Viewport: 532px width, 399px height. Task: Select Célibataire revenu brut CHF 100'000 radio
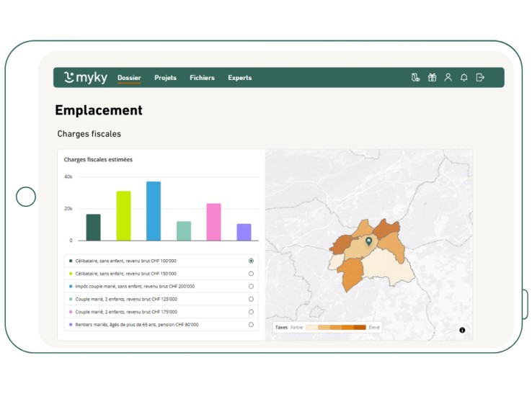pyautogui.click(x=251, y=261)
